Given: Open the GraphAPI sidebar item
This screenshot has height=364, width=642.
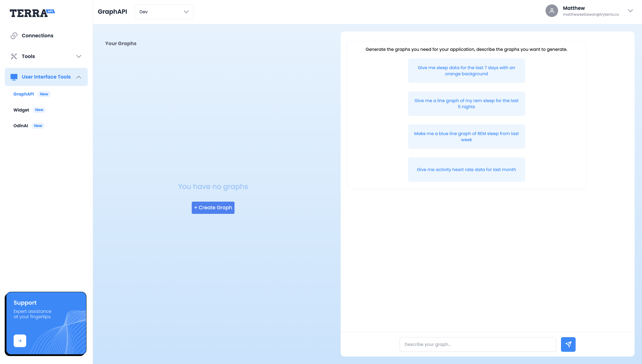Looking at the screenshot, I should [24, 94].
